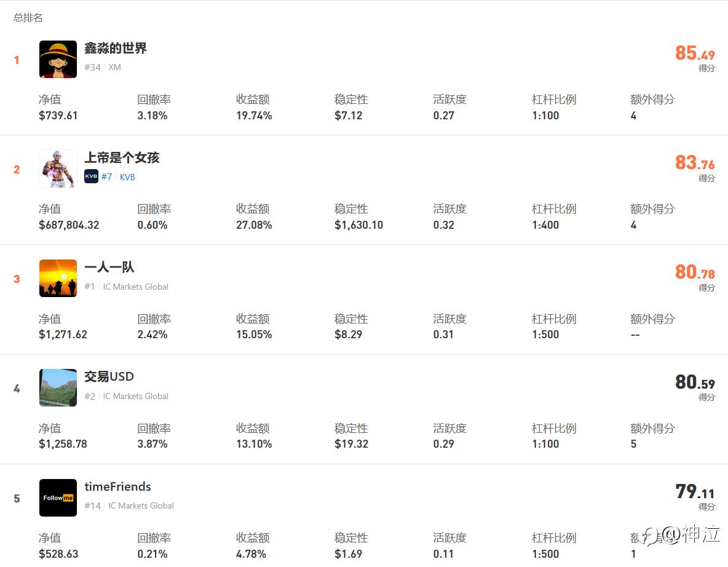Click stability value $8.29

tap(348, 335)
